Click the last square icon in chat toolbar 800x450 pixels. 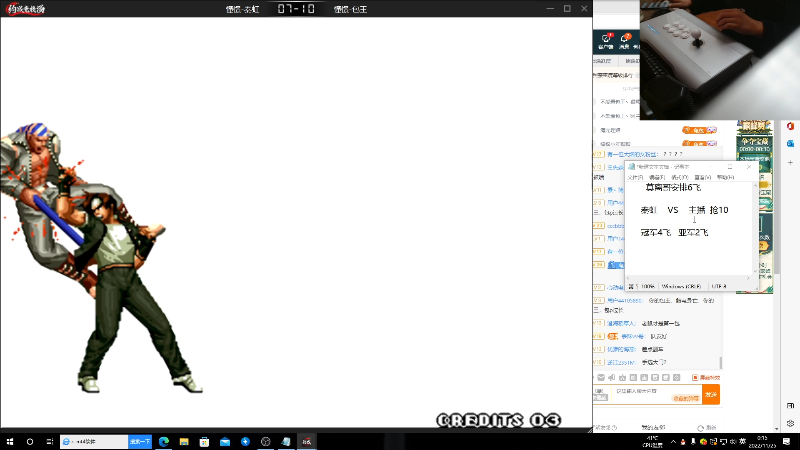click(677, 378)
